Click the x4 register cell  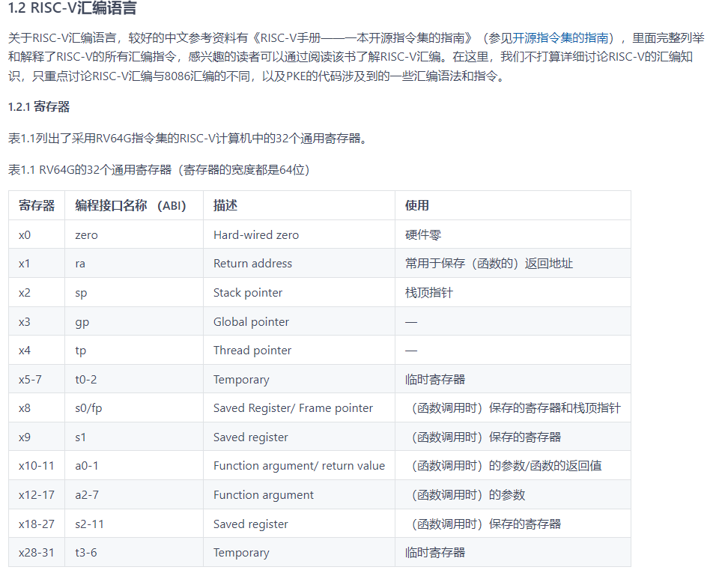tap(37, 351)
